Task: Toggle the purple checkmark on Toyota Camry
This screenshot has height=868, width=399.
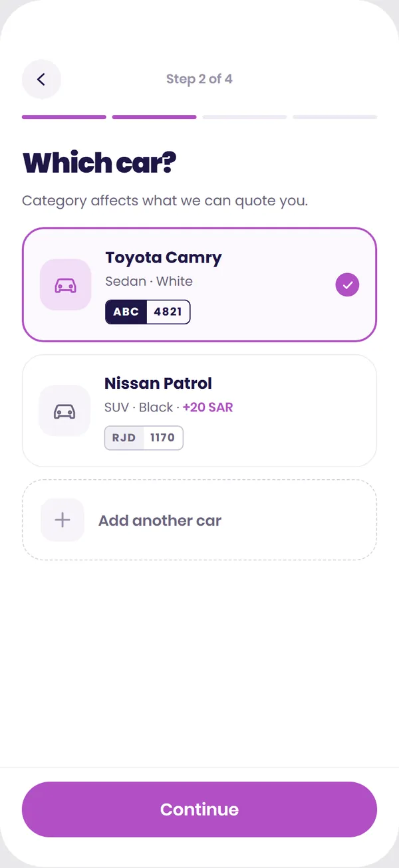Action: pos(347,285)
